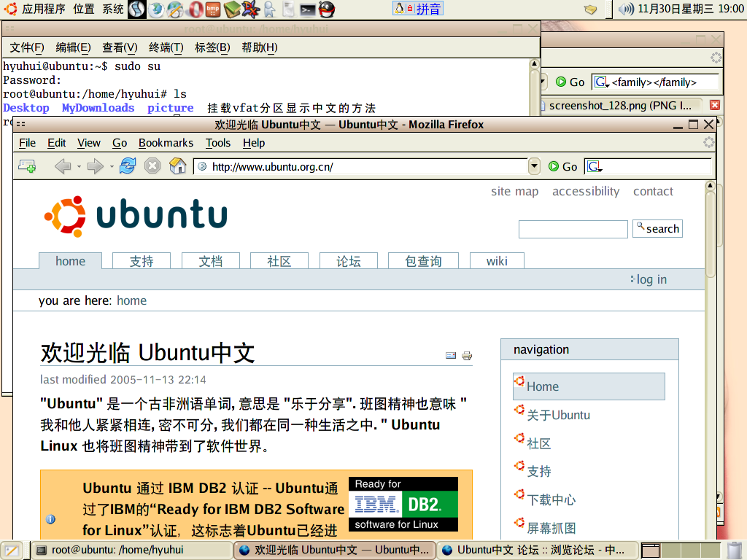Go back using Firefox back arrow

[63, 166]
